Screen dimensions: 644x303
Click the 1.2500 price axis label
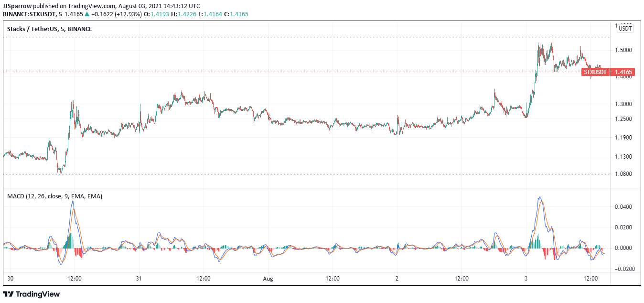point(623,119)
